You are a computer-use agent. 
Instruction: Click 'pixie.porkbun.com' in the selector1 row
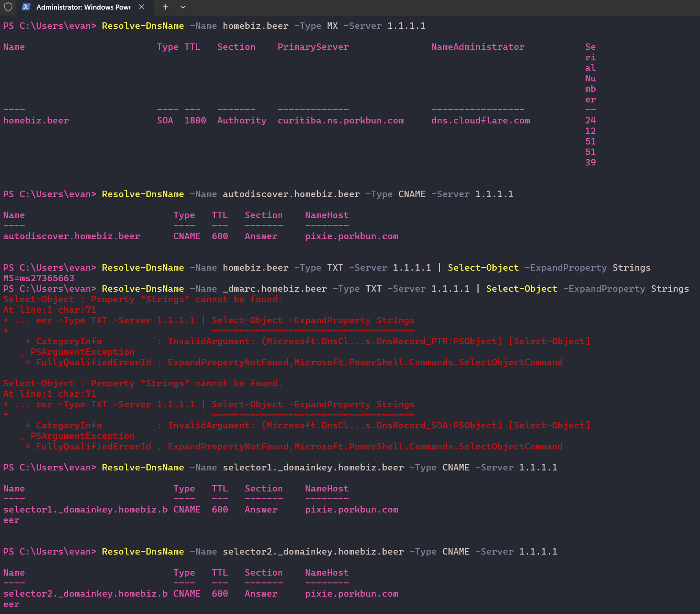point(352,510)
